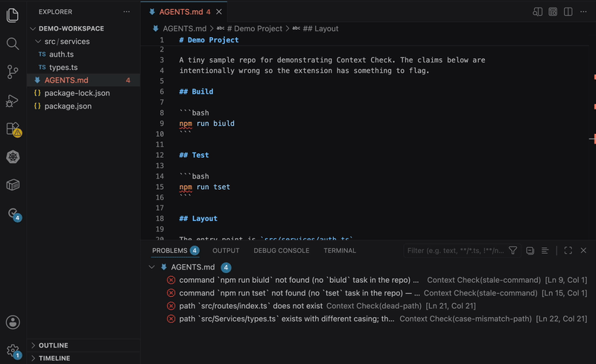Switch to the TERMINAL panel tab
Image resolution: width=596 pixels, height=364 pixels.
coord(340,251)
